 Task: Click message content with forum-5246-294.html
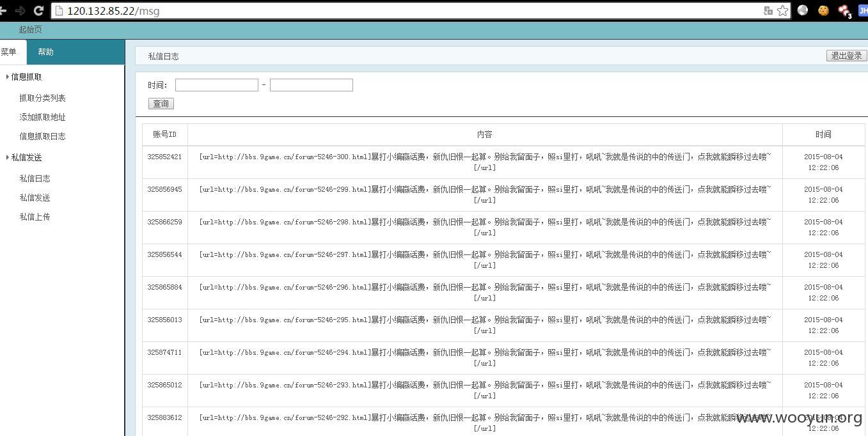485,358
